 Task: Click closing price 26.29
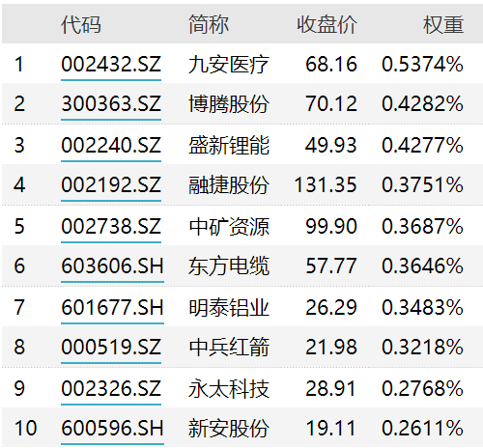331,307
